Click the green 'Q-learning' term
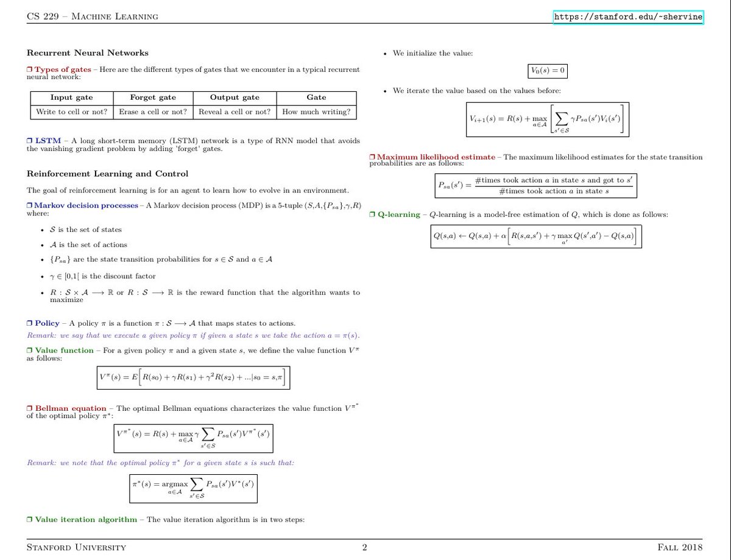Viewport: 731px width, 560px height. [399, 215]
